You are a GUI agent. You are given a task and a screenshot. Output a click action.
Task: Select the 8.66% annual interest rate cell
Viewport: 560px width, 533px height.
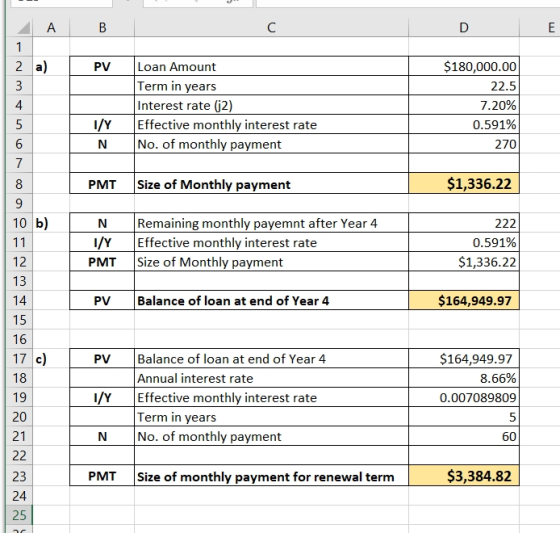tap(464, 378)
